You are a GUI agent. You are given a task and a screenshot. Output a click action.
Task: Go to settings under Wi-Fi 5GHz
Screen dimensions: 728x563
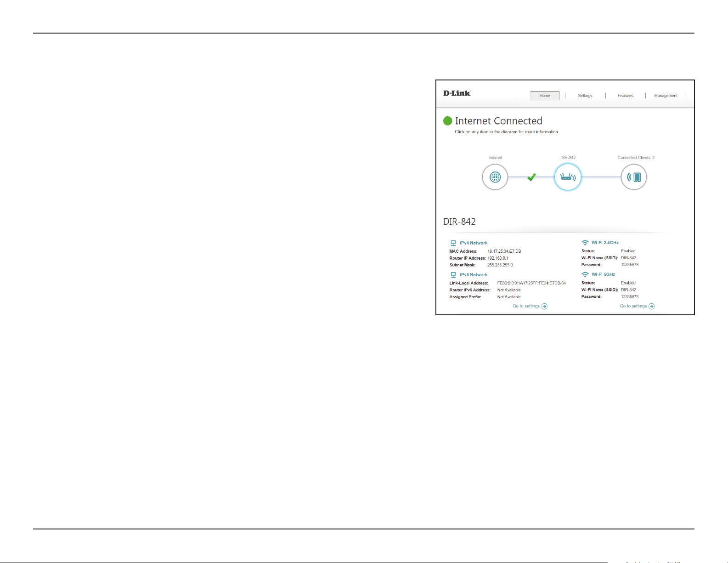(637, 306)
